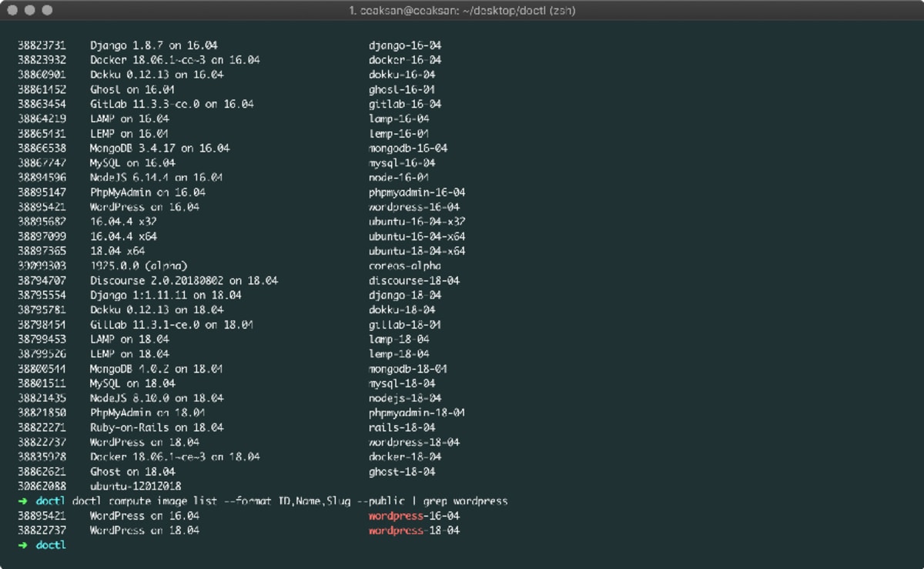
Task: Click the slug django-16-04
Action: pyautogui.click(x=405, y=45)
